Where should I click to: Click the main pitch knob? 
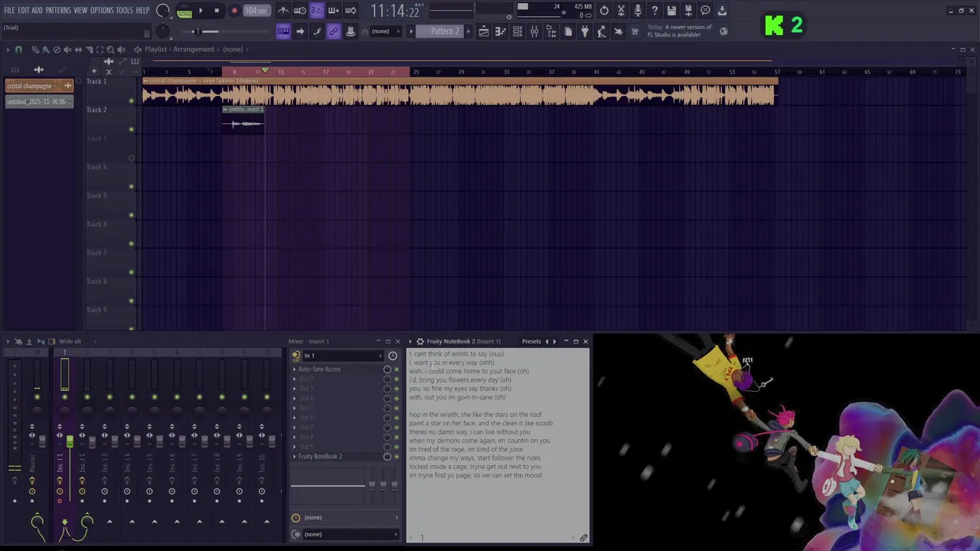163,31
